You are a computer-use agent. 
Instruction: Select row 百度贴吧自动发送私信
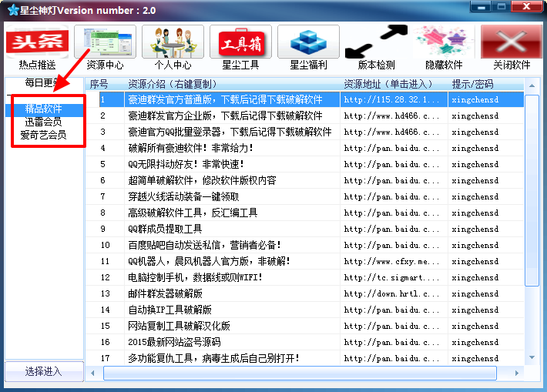click(x=305, y=245)
